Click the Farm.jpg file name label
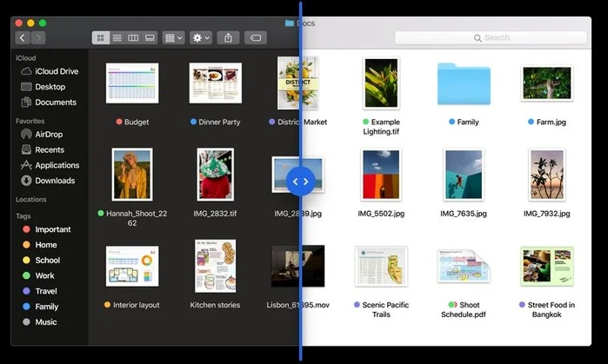 [551, 122]
